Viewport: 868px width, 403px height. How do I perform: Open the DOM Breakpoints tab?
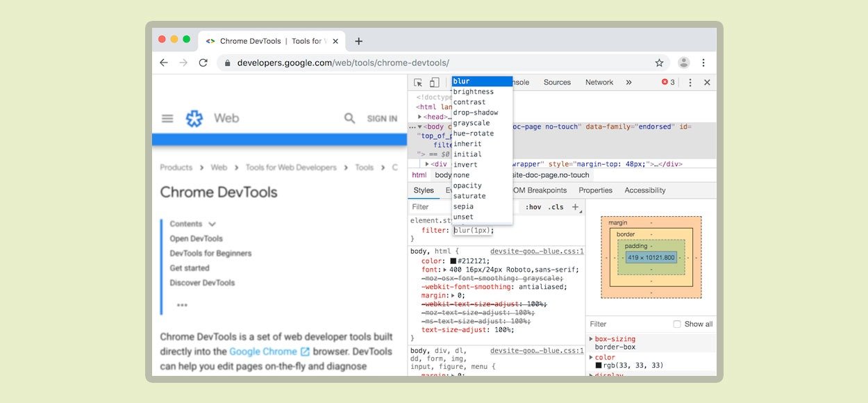(540, 190)
